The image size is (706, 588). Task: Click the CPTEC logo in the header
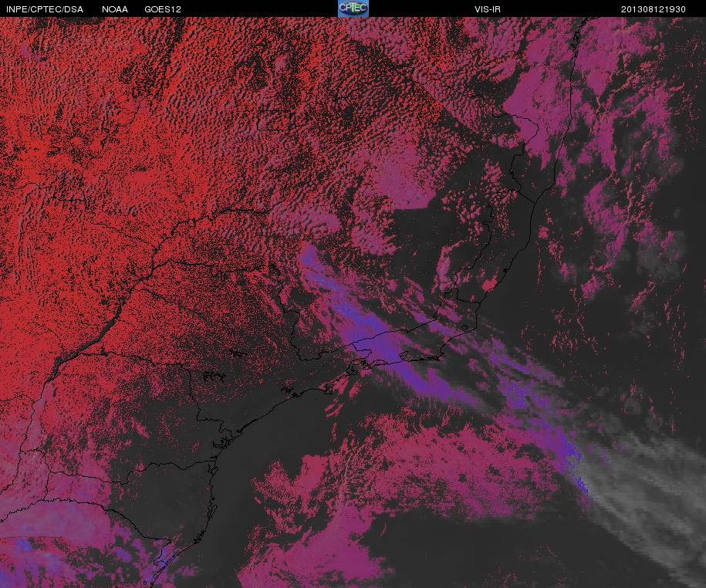click(353, 8)
